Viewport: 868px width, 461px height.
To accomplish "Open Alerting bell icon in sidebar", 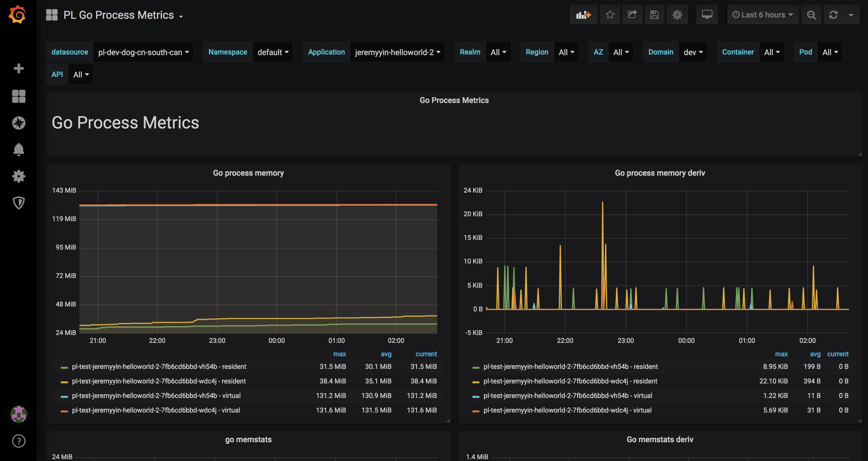I will pos(18,150).
